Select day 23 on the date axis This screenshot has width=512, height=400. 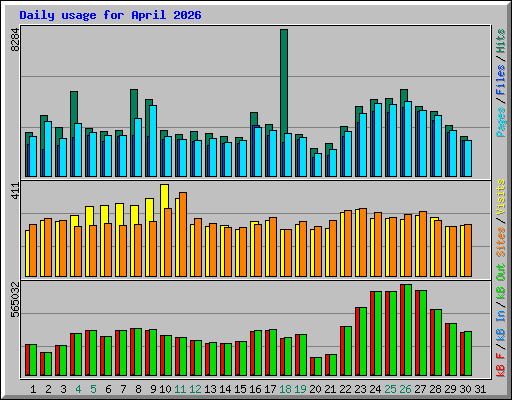pos(360,389)
